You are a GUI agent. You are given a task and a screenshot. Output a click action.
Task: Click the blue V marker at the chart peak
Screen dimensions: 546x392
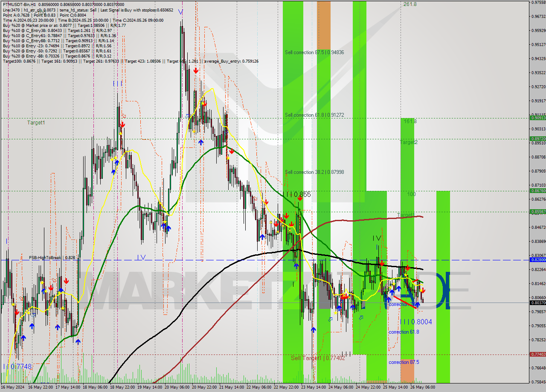181,13
